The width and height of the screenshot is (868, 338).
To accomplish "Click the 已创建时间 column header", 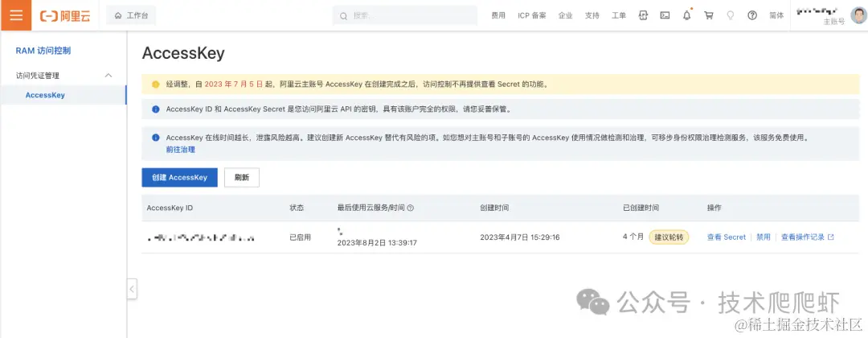I will 641,208.
